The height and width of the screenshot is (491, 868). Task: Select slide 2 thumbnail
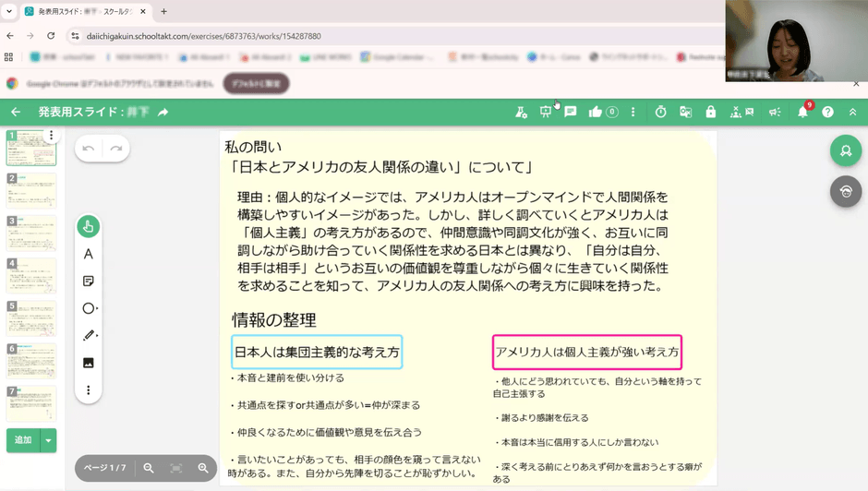point(31,191)
